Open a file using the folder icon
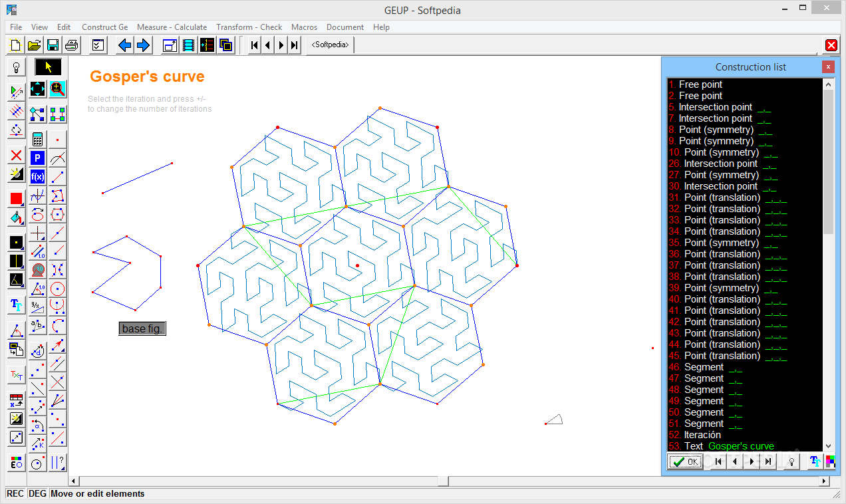The height and width of the screenshot is (504, 846). 35,45
